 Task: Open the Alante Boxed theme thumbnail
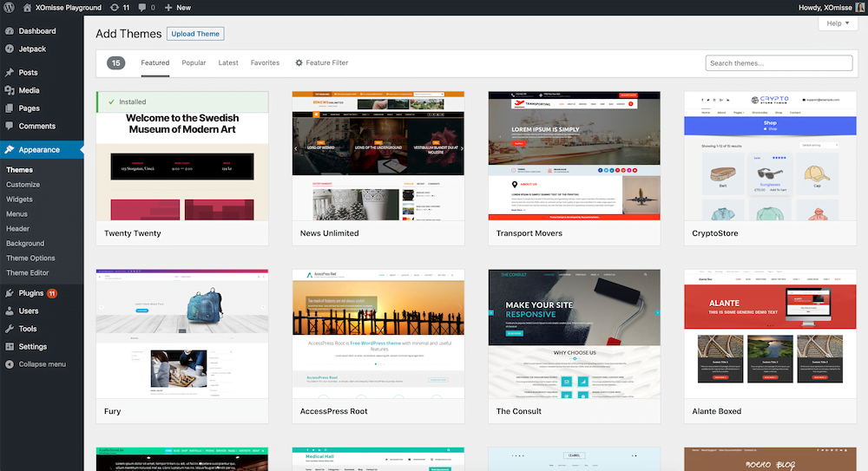click(x=770, y=334)
